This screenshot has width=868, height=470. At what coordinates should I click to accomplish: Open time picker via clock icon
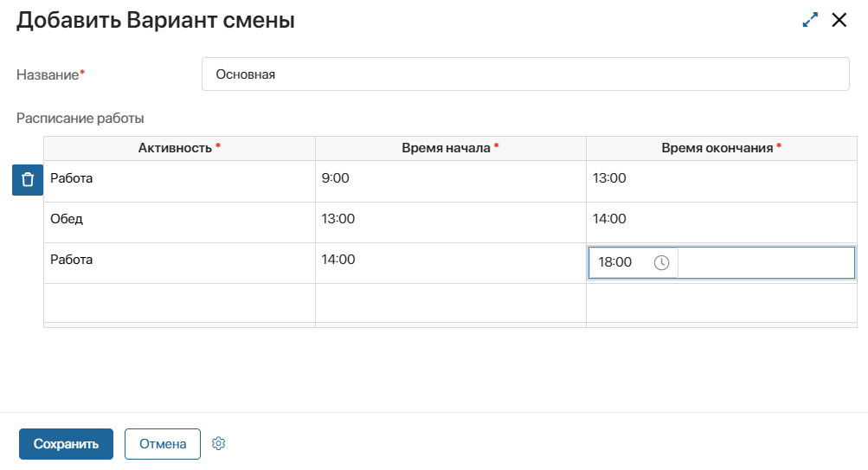662,262
